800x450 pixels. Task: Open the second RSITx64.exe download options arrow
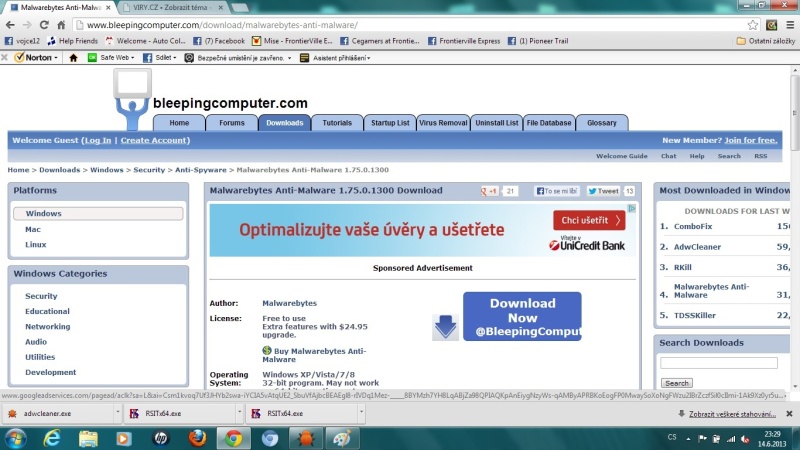[x=361, y=412]
